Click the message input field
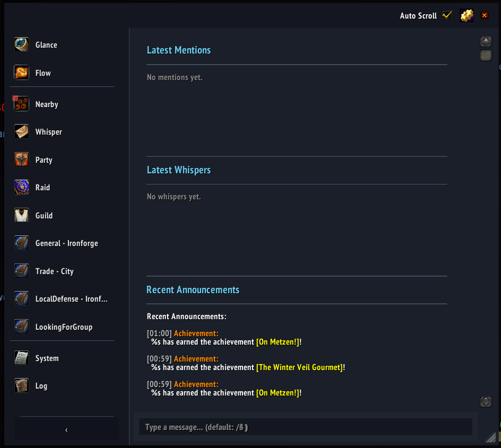This screenshot has height=448, width=501. pos(306,426)
